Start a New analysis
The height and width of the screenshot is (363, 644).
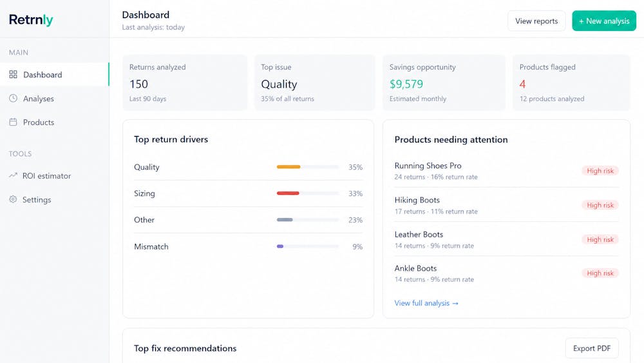pos(604,21)
